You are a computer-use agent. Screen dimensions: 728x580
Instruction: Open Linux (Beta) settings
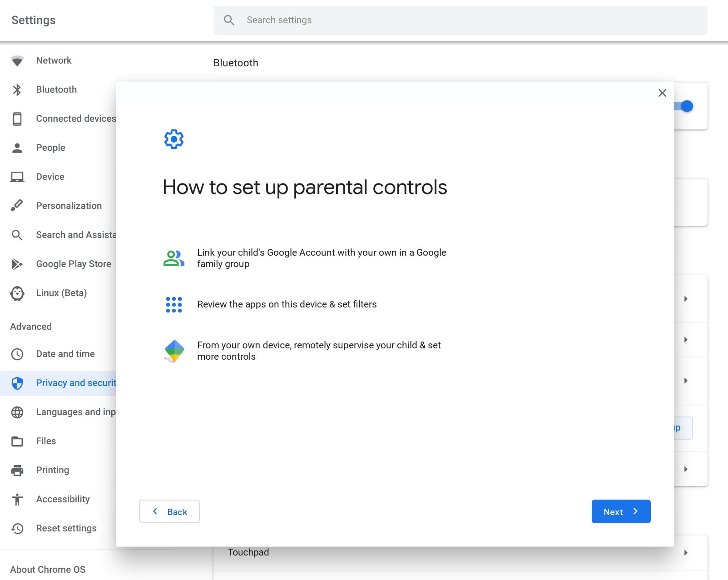pyautogui.click(x=62, y=293)
